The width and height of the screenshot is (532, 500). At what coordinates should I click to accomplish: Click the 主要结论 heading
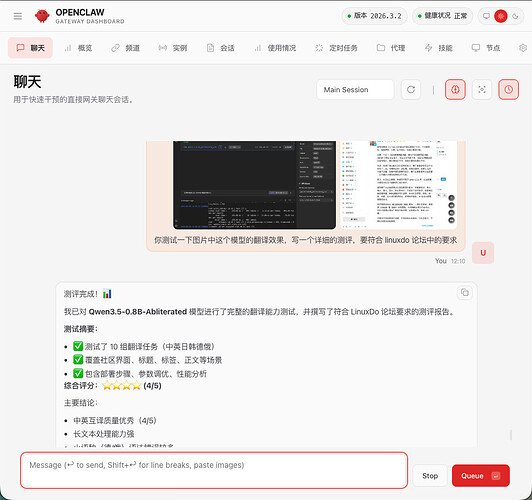(x=81, y=403)
